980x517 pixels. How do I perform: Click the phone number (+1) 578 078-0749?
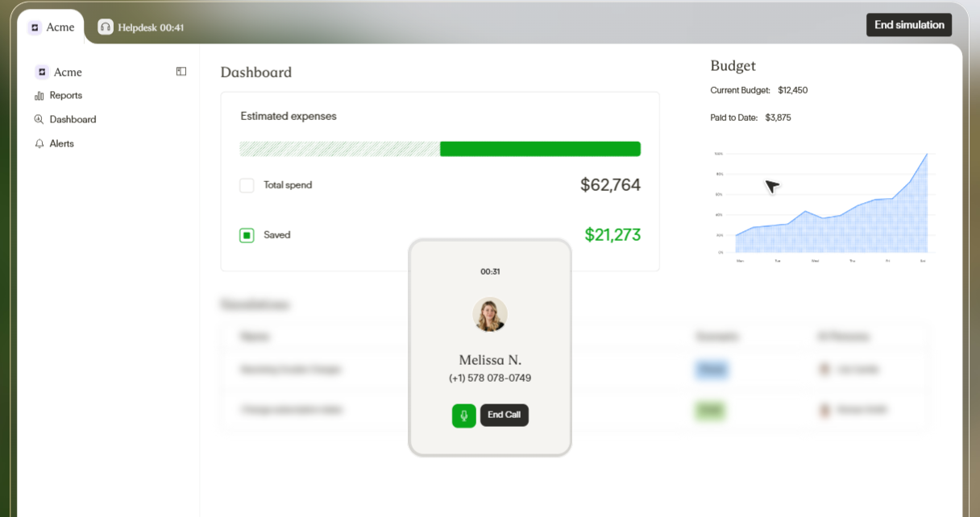[490, 378]
